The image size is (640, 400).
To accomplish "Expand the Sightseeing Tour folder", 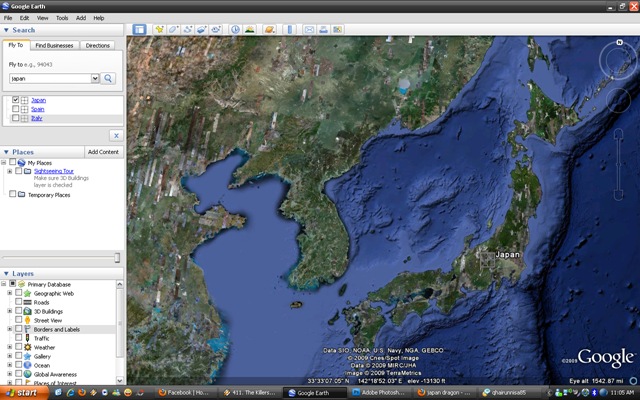I will tap(9, 171).
